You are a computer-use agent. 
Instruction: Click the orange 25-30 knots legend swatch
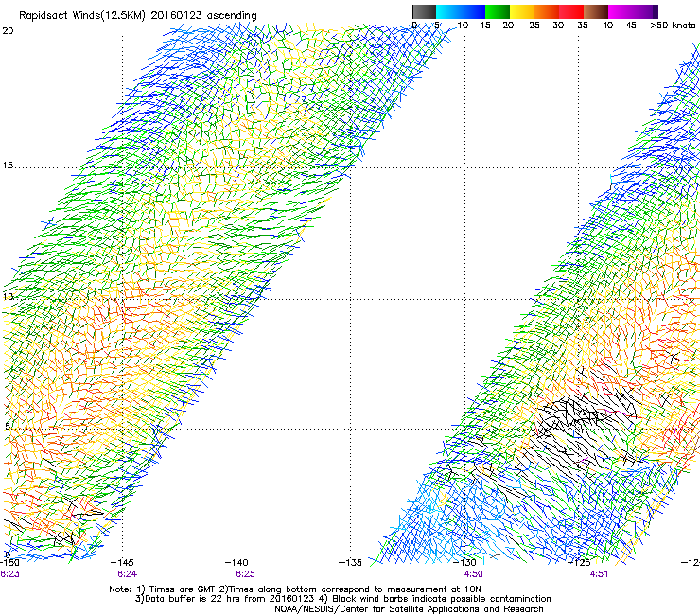(x=547, y=11)
